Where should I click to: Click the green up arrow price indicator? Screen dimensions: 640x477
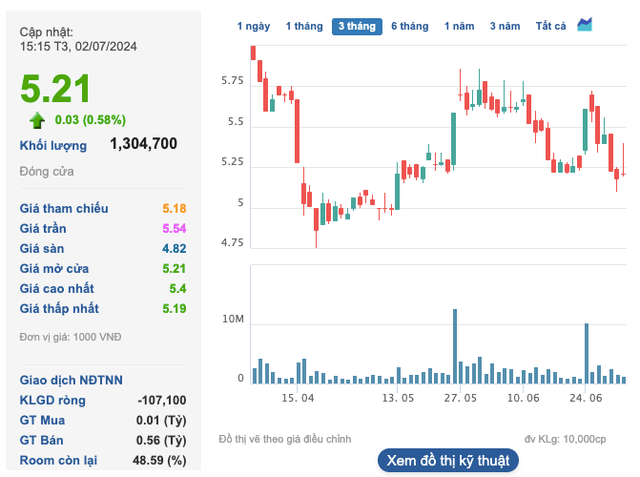point(37,120)
